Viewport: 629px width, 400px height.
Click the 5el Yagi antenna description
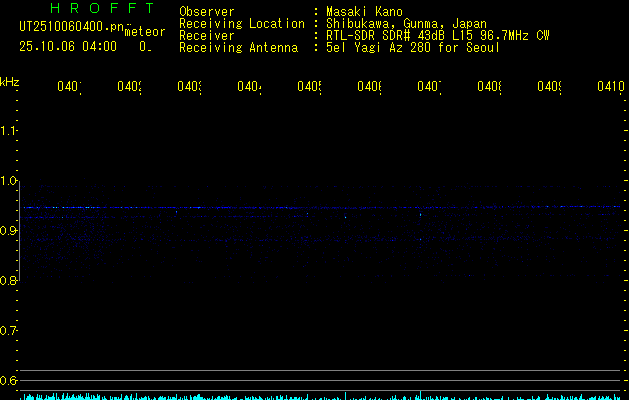pos(412,47)
